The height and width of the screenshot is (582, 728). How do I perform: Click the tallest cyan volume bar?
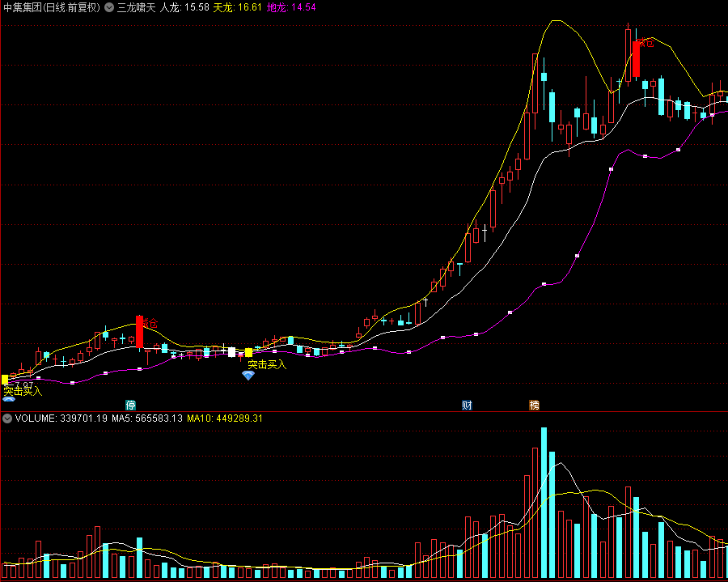[x=544, y=502]
